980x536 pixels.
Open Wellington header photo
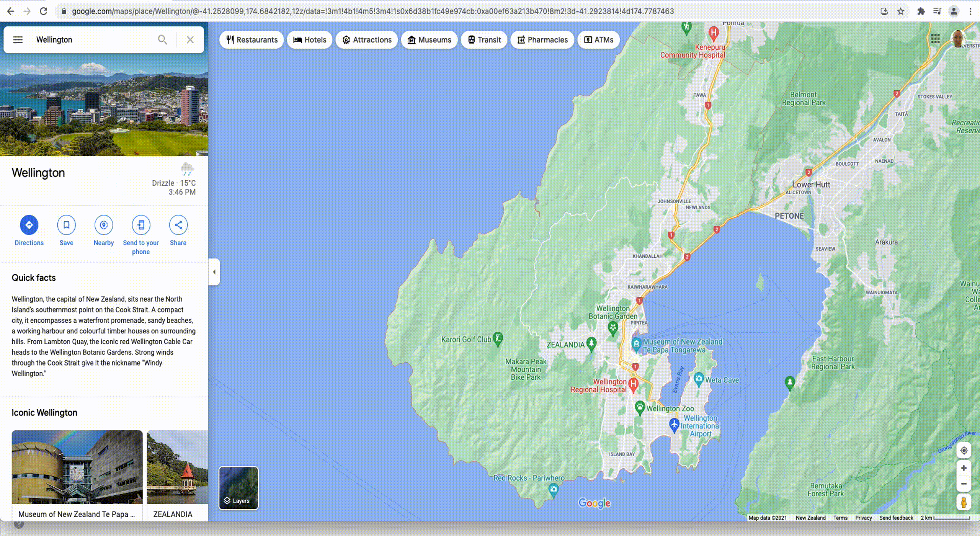pos(104,105)
